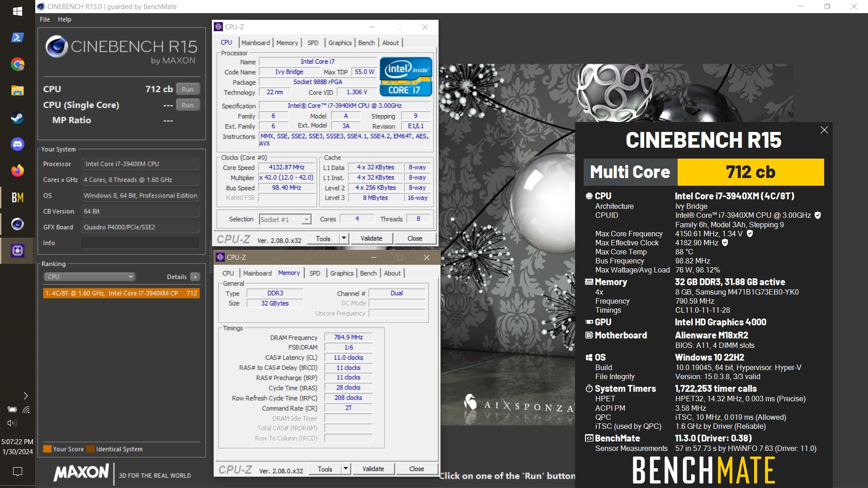The image size is (868, 488).
Task: Click the Core Speed value 4132.87 MHz
Action: 287,167
